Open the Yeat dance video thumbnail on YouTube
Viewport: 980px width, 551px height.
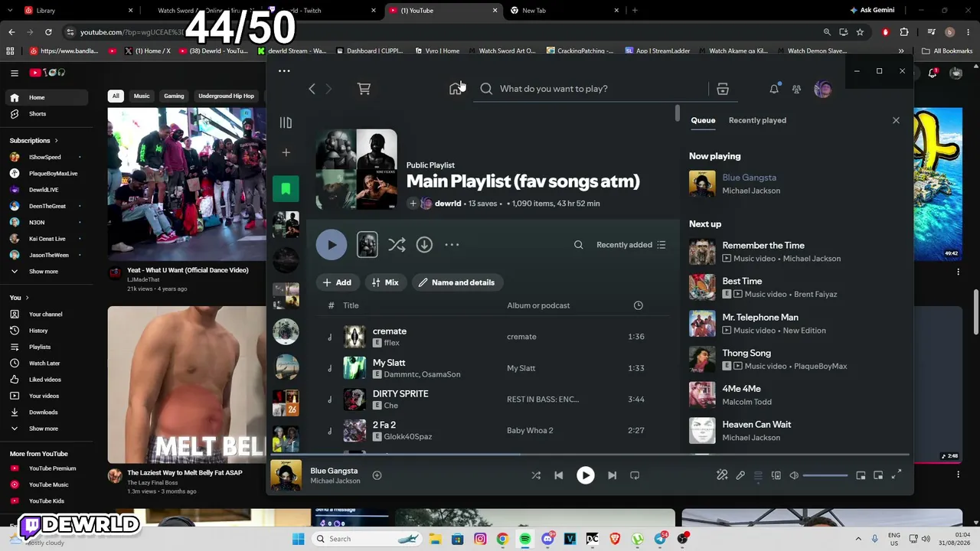pos(187,184)
